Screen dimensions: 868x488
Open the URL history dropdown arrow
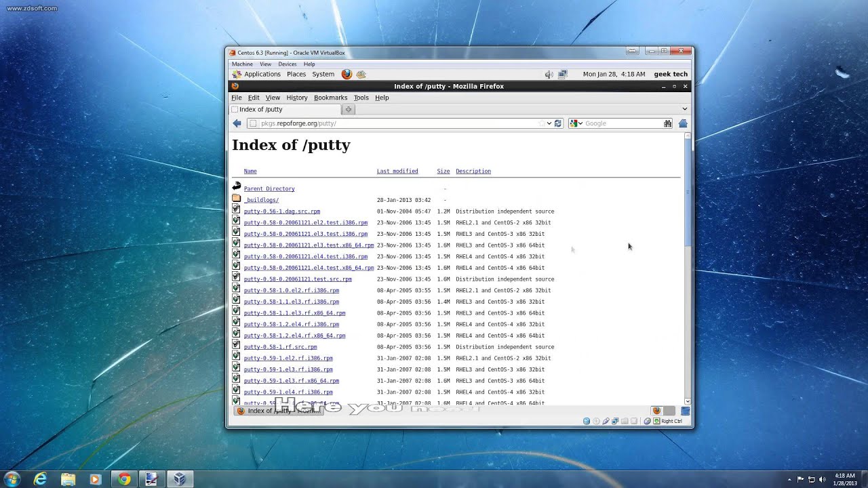(x=549, y=123)
